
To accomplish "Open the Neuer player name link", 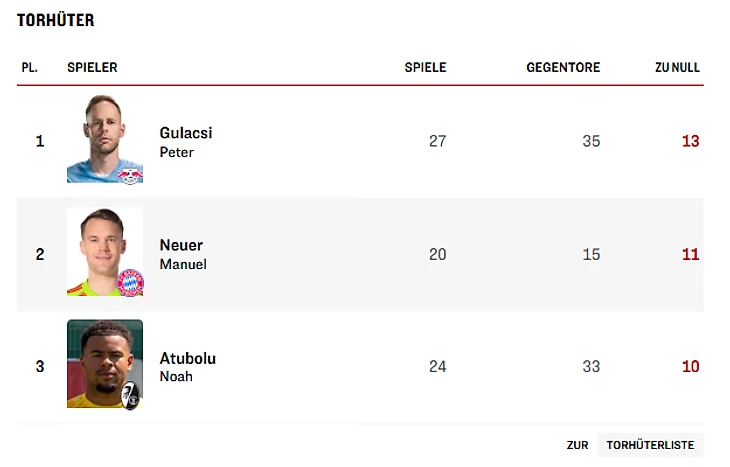I will (x=181, y=245).
